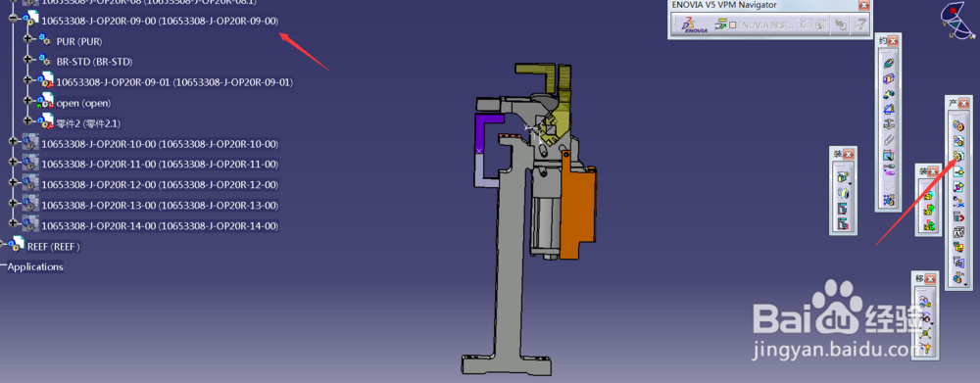Click the angle constraint icon
This screenshot has width=980, height=383.
889,110
